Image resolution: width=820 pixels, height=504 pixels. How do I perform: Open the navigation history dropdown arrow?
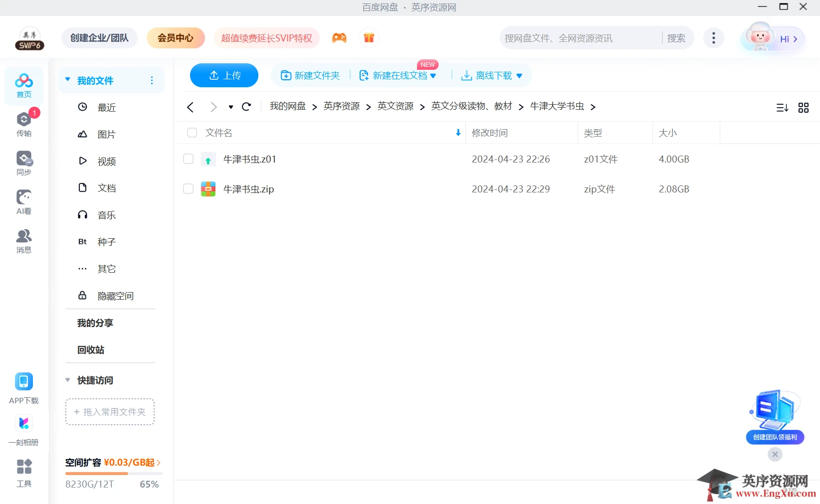coord(231,107)
